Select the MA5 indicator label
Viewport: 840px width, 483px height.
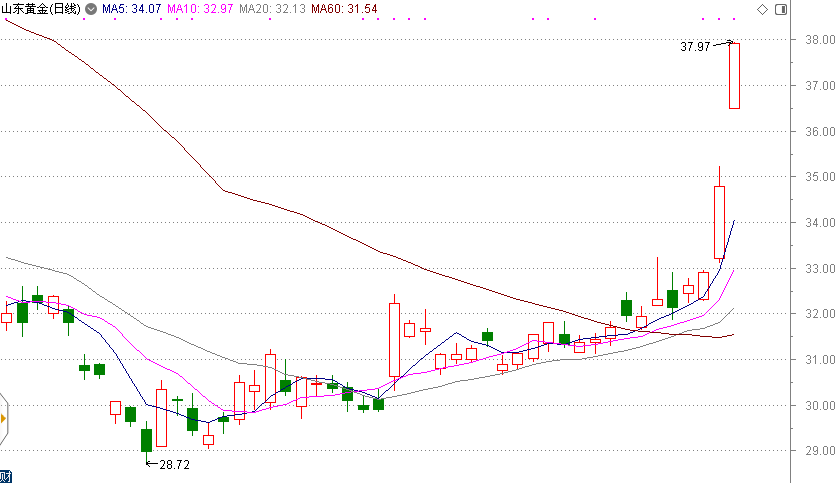[132, 9]
